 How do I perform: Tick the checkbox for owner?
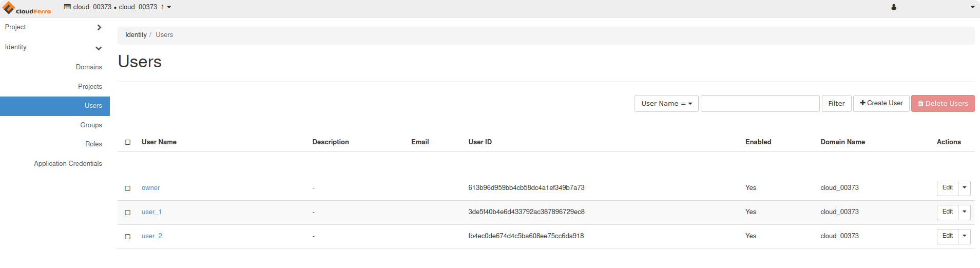[128, 188]
